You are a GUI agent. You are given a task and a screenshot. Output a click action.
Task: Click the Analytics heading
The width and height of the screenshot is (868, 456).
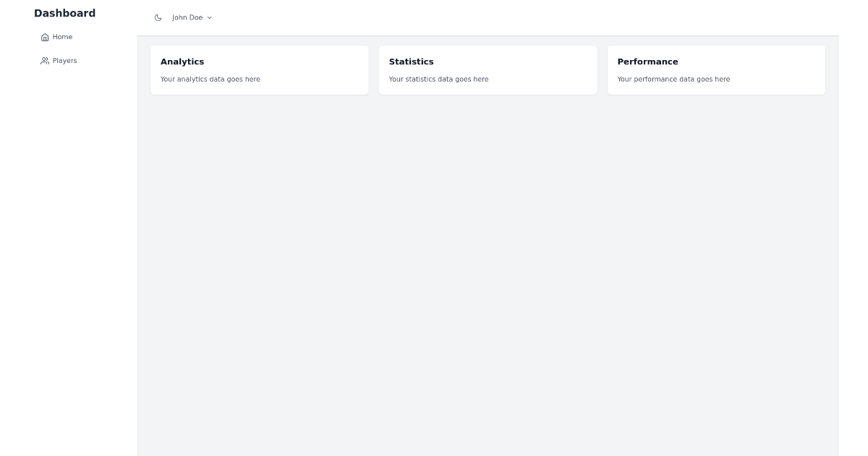[182, 62]
